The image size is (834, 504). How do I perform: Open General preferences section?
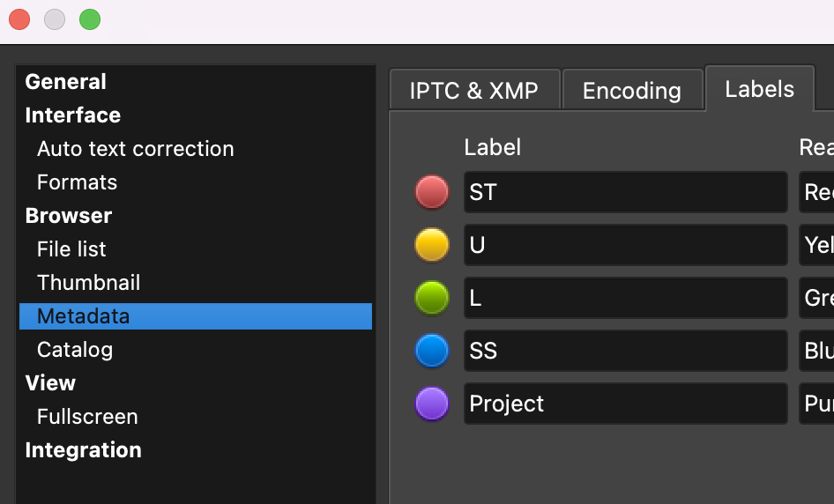[66, 82]
